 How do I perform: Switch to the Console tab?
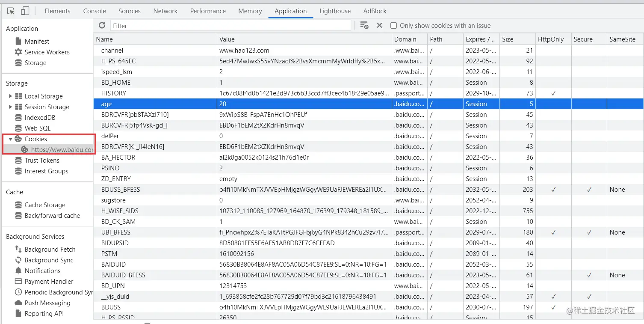click(x=95, y=11)
